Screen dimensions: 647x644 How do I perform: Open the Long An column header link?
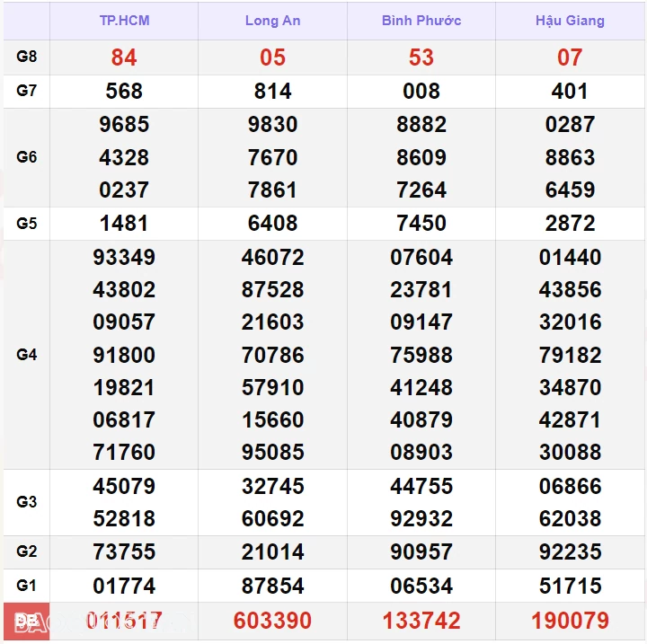coord(272,21)
